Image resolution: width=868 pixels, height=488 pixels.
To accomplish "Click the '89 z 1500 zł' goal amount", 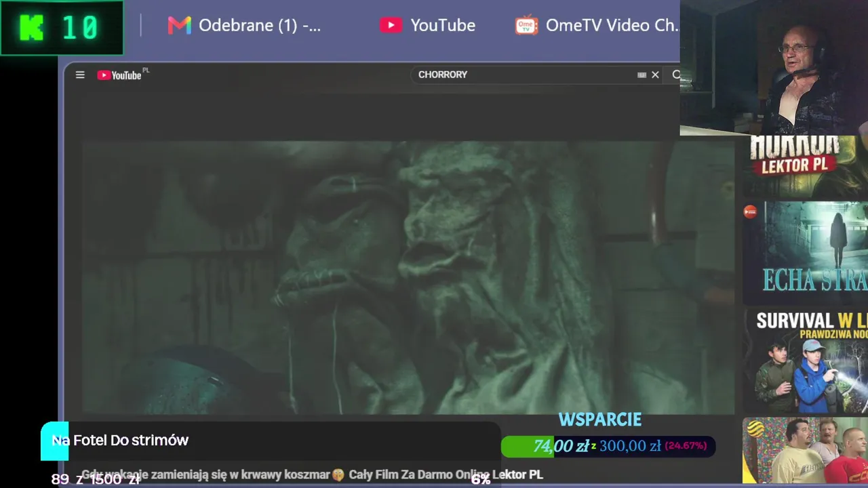I will [x=96, y=479].
